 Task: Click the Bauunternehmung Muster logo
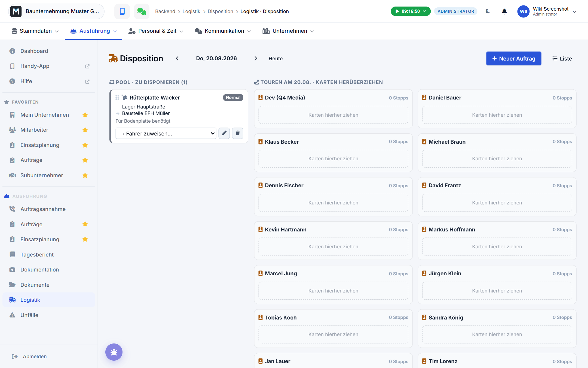(x=16, y=11)
